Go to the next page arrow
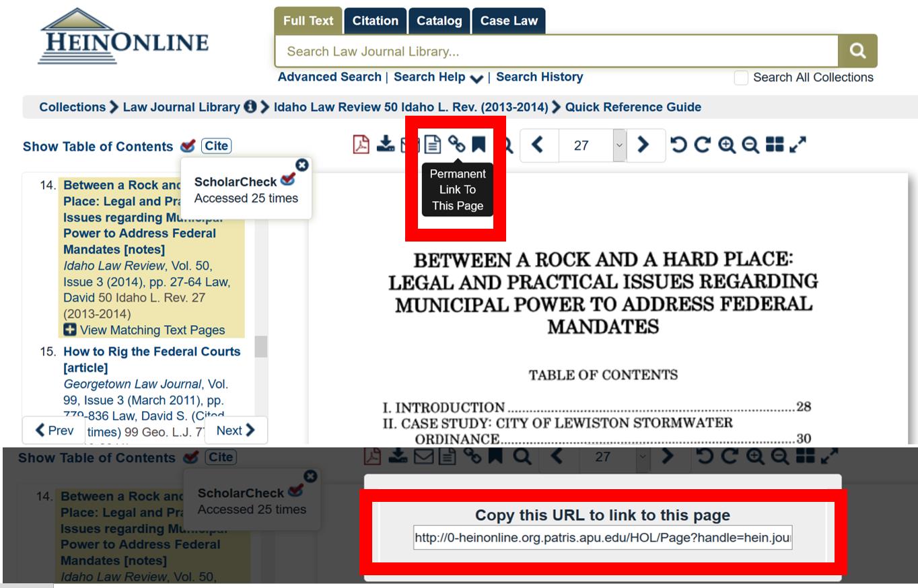918x588 pixels. coord(644,145)
